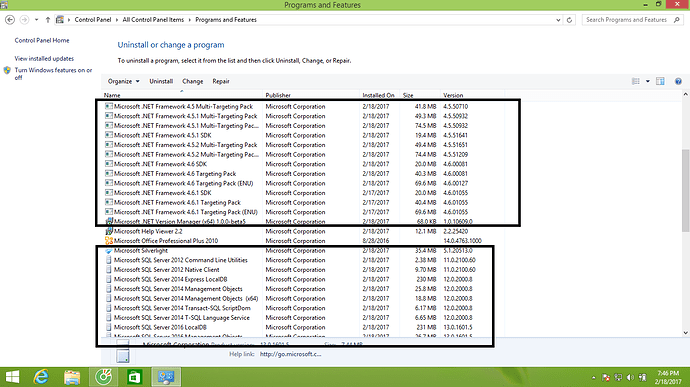Viewport: 690px width, 387px height.
Task: Open the view options dropdown arrow
Action: 647,81
